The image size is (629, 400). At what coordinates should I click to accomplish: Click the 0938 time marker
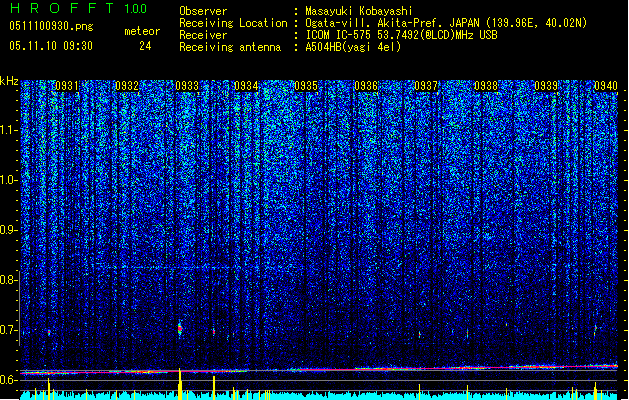[486, 86]
